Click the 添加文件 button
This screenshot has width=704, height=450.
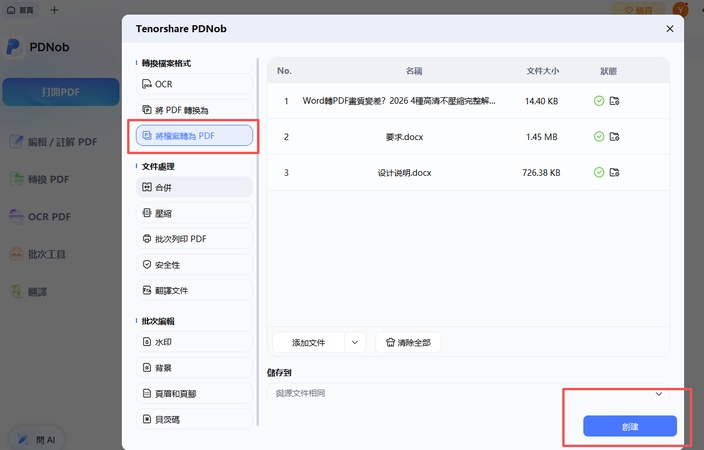pos(308,343)
